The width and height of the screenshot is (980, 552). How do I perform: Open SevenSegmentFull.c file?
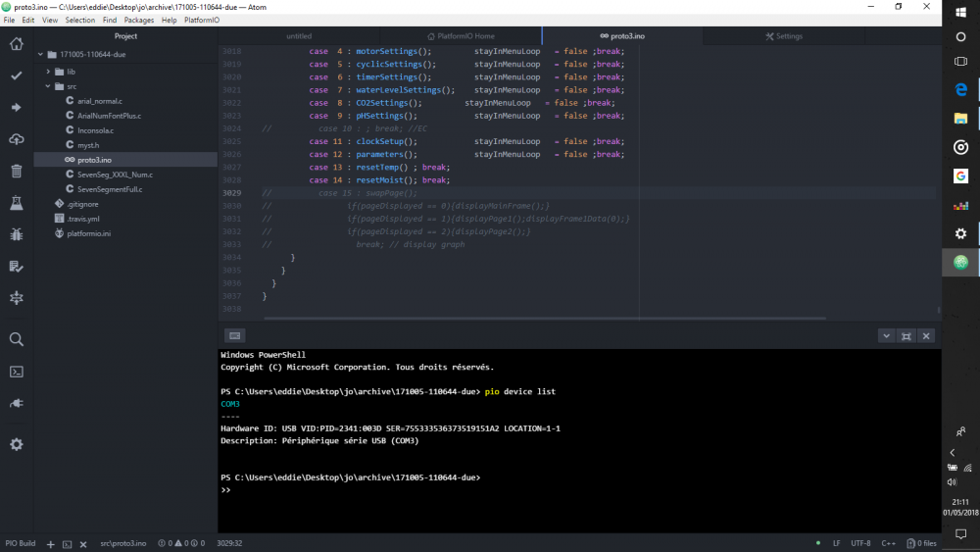pyautogui.click(x=110, y=189)
